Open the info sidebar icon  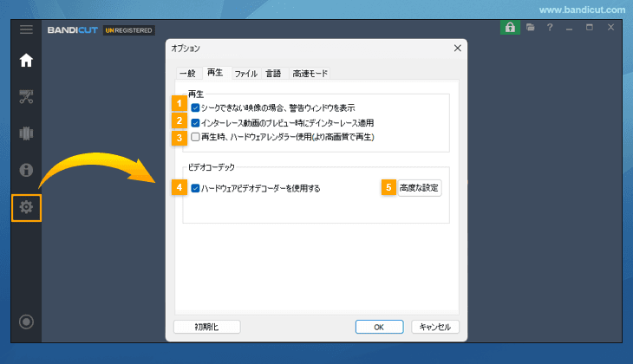tap(26, 170)
